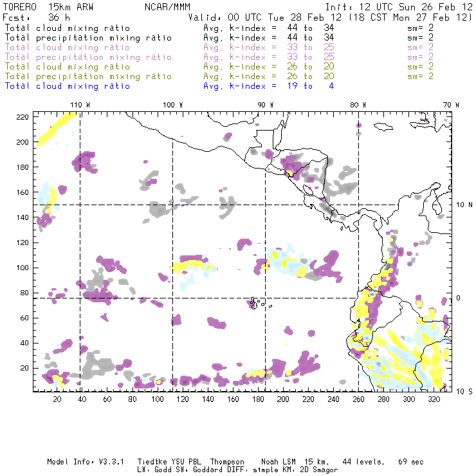Select the "NCAR/MMM" header label

(167, 7)
